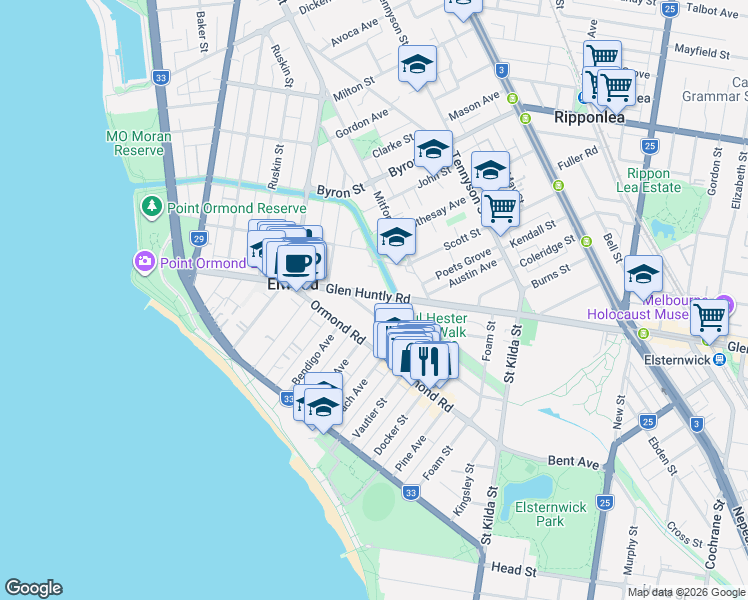Click the shopping cart marker near Scott St
748x600 pixels.
(500, 209)
